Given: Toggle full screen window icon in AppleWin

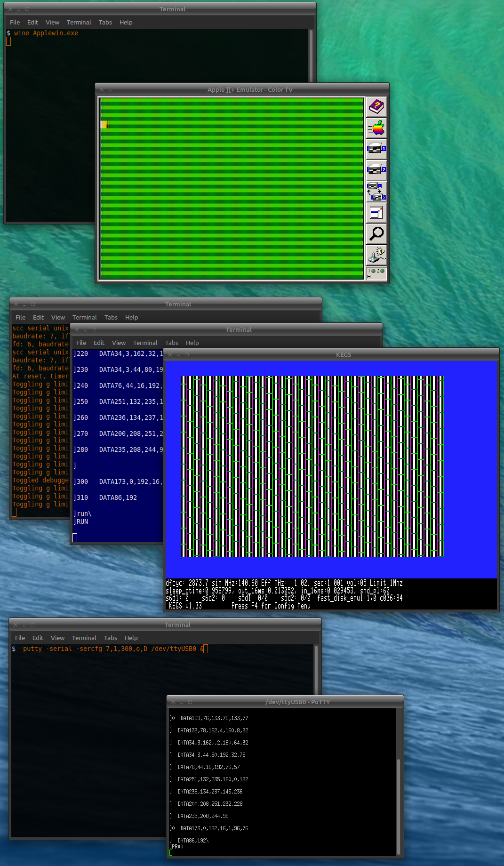Looking at the screenshot, I should (376, 213).
